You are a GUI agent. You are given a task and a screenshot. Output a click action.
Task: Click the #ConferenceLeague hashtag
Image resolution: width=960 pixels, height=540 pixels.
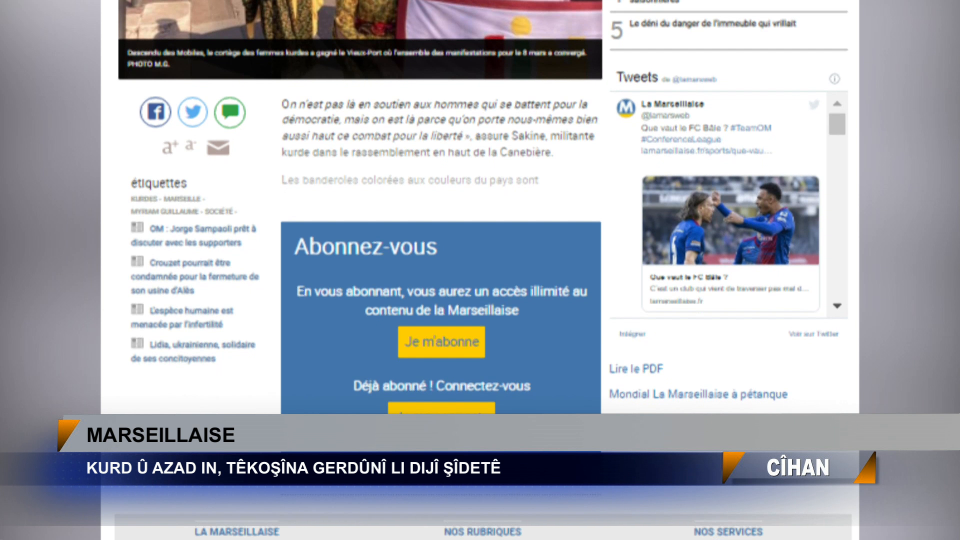tap(681, 140)
